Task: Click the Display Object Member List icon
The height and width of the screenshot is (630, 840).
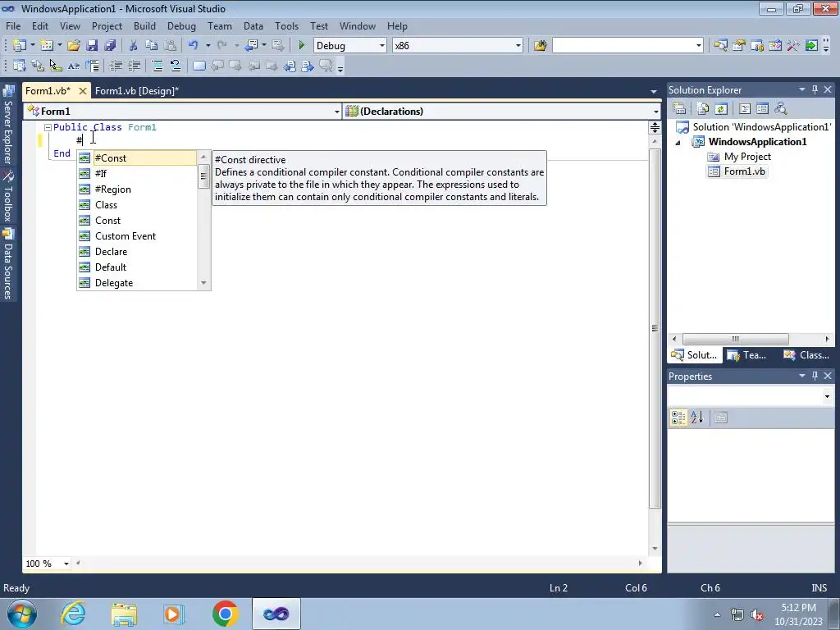Action: tap(20, 66)
